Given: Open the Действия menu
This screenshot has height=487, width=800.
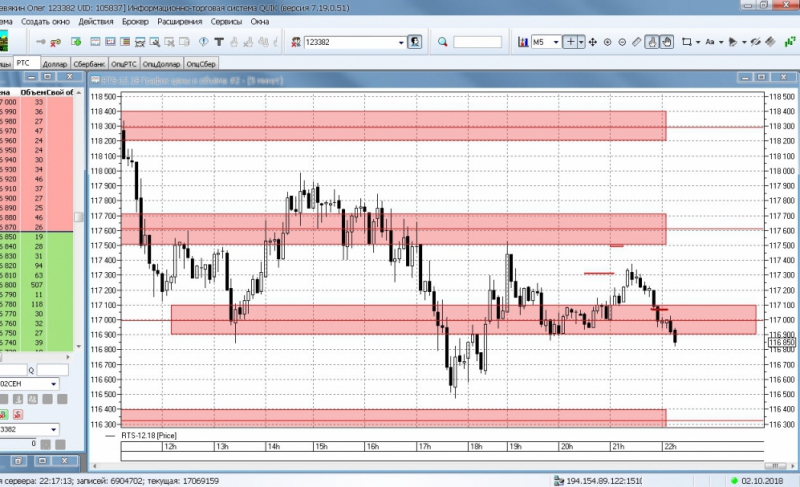Looking at the screenshot, I should [96, 21].
